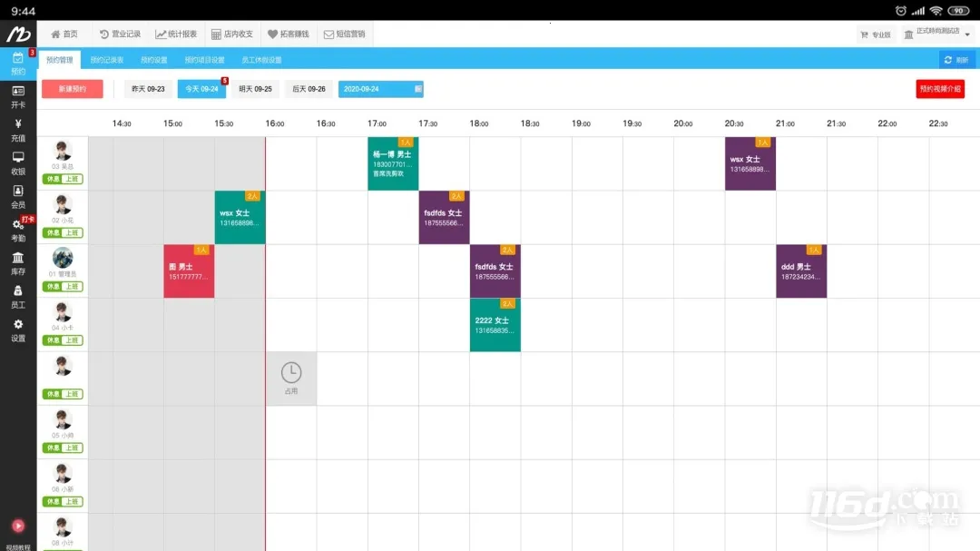This screenshot has width=980, height=551.
Task: Open the 专业版 edition selector
Action: [876, 34]
